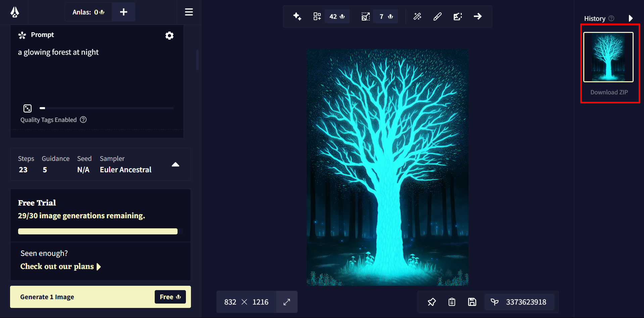Expand image with diagonal arrows icon
This screenshot has width=644, height=318.
[287, 302]
